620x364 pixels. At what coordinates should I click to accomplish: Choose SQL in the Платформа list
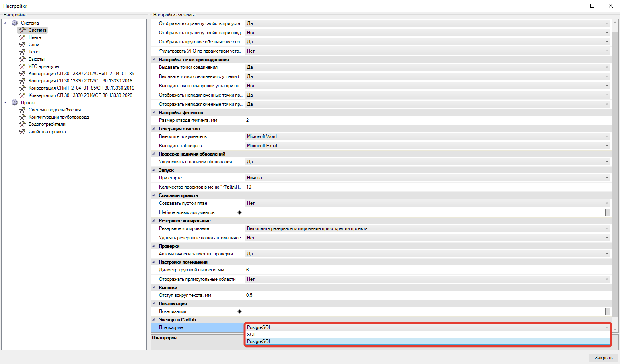[x=428, y=335]
